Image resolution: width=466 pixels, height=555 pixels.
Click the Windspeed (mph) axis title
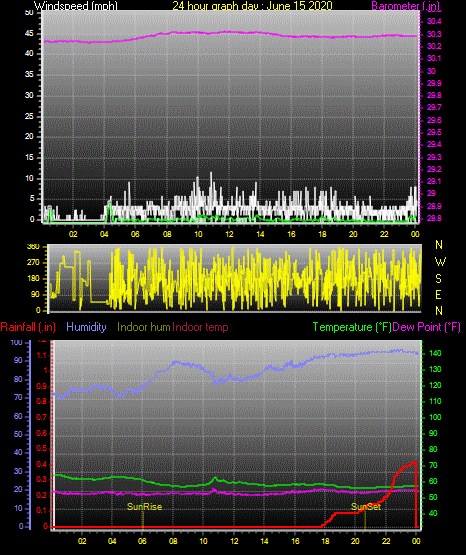point(76,6)
